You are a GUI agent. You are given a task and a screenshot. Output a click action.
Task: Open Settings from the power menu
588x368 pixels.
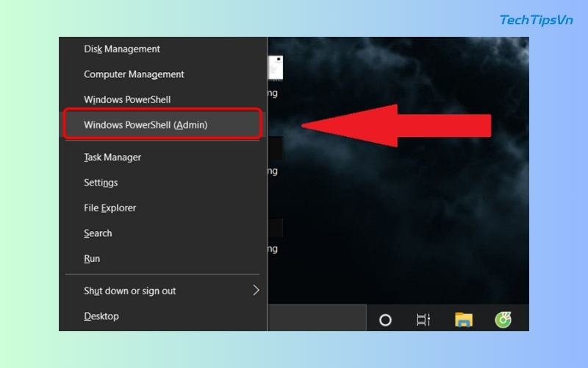click(x=162, y=183)
